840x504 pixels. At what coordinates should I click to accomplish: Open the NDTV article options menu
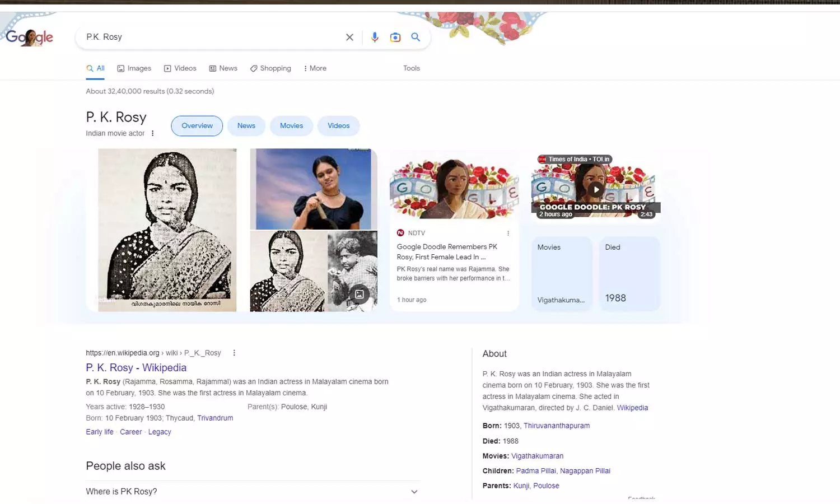click(x=508, y=233)
